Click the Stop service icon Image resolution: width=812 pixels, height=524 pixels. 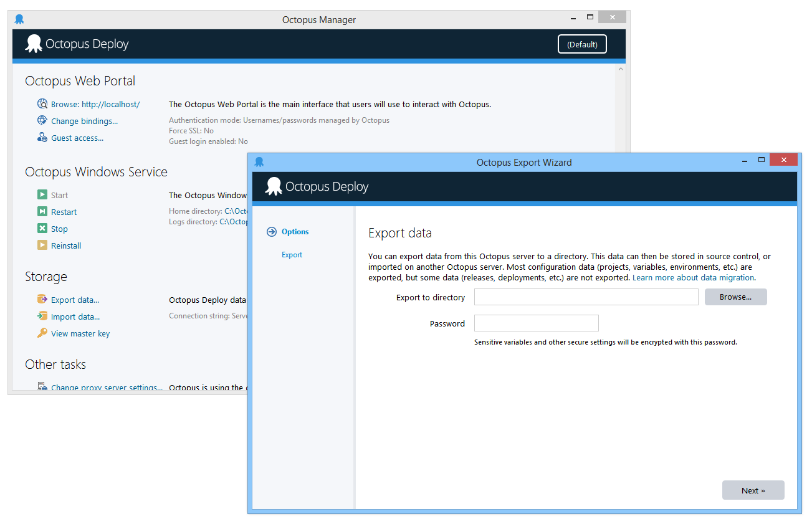pos(41,229)
